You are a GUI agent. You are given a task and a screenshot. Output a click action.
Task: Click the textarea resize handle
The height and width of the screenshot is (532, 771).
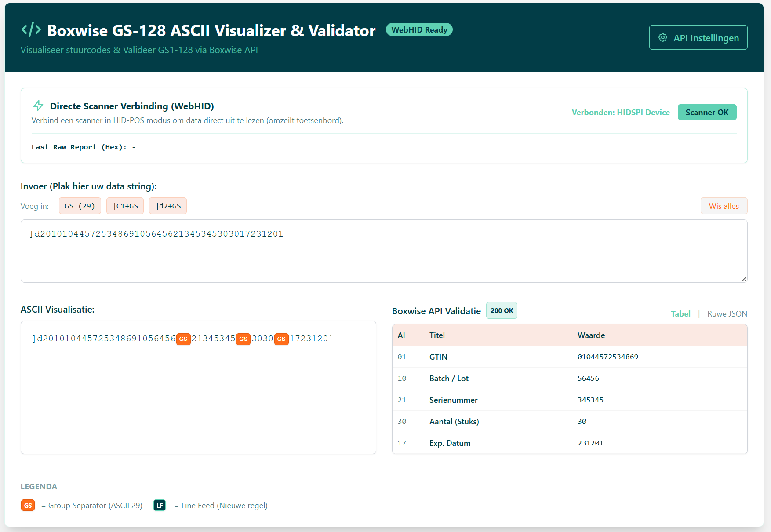tap(744, 279)
